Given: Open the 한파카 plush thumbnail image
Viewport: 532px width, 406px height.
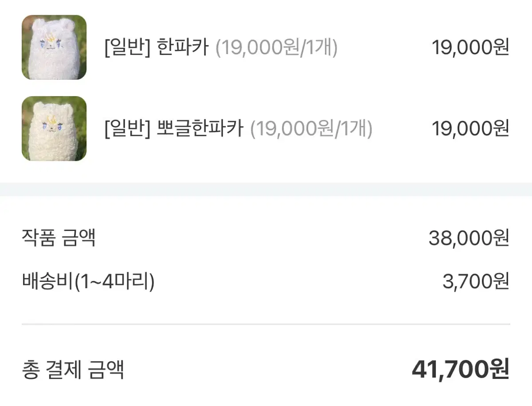Looking at the screenshot, I should click(54, 47).
